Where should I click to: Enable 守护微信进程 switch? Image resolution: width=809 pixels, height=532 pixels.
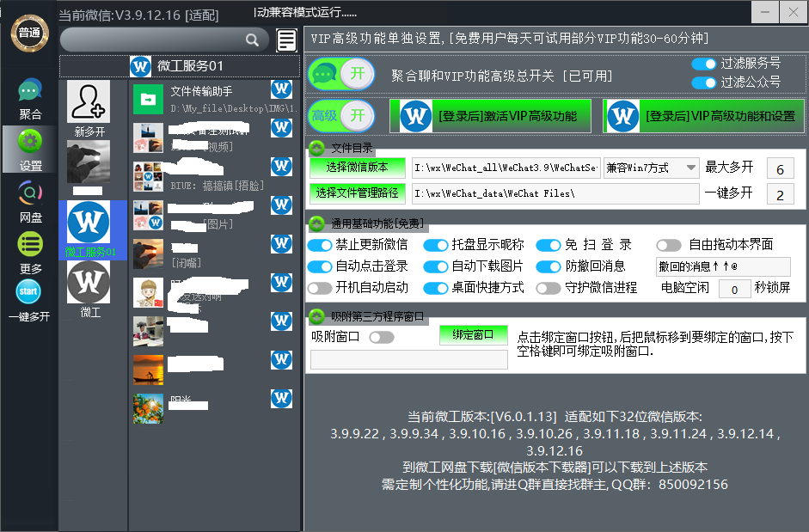pos(549,288)
